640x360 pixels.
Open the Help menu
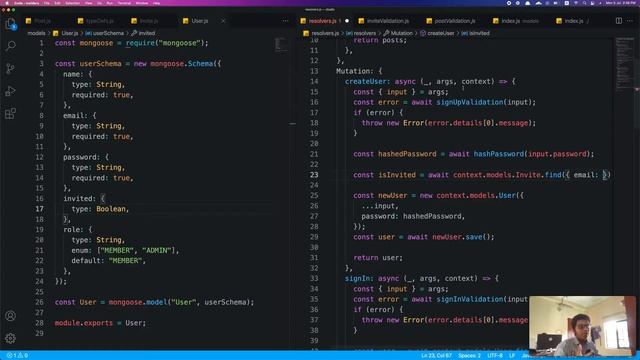click(156, 3)
